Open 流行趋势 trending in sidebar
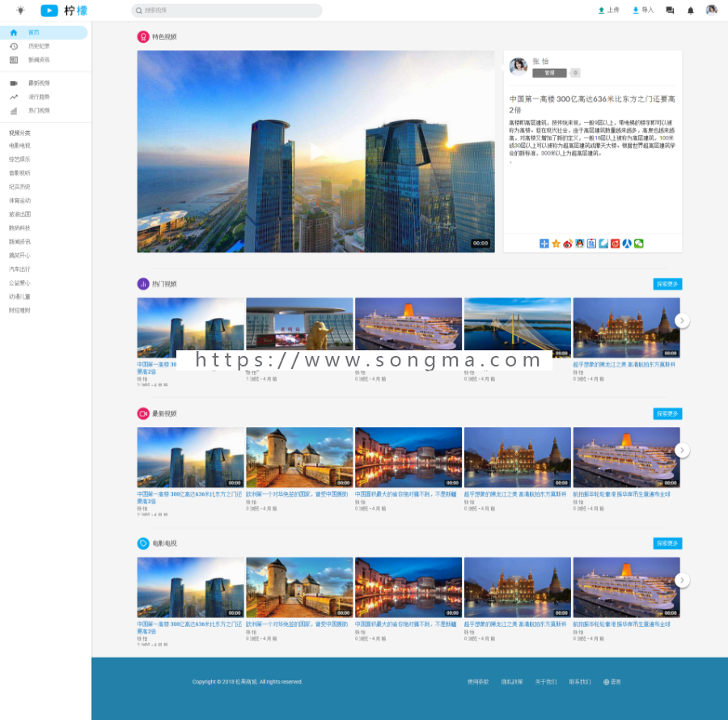Viewport: 728px width, 720px height. click(x=44, y=97)
